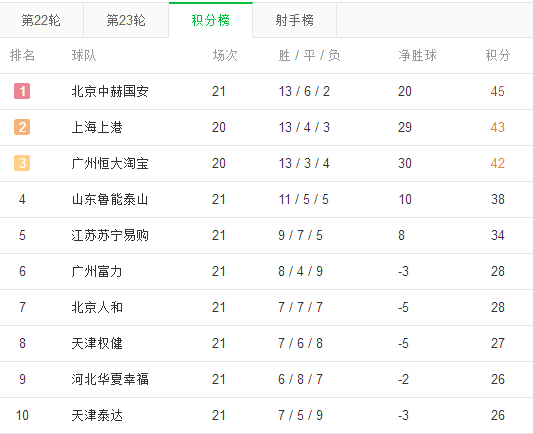The height and width of the screenshot is (434, 533).
Task: Click the orange rank 2 badge
Action: [x=22, y=127]
